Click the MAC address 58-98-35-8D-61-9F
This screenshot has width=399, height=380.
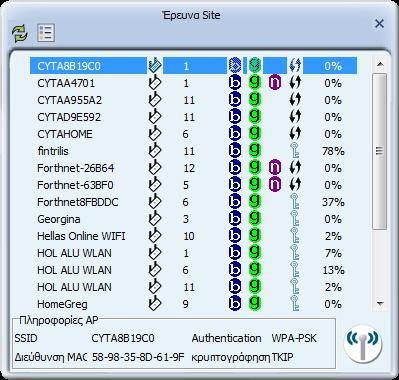[x=138, y=357]
